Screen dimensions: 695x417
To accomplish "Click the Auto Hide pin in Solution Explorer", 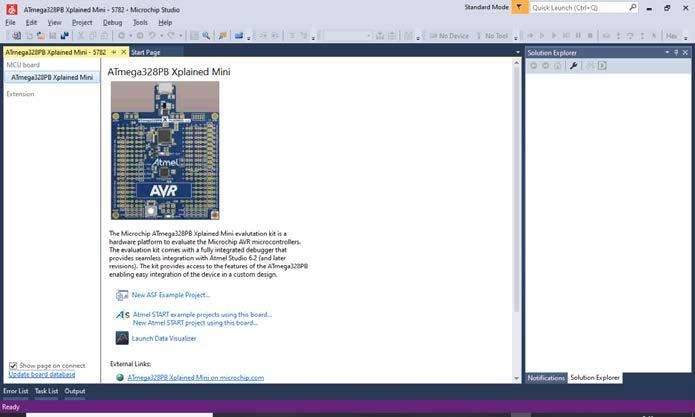I will coord(676,52).
